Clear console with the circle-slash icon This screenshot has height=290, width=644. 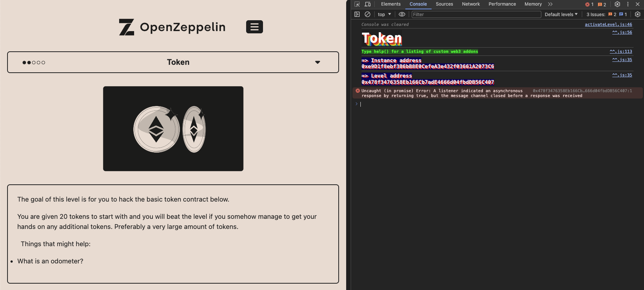[368, 14]
